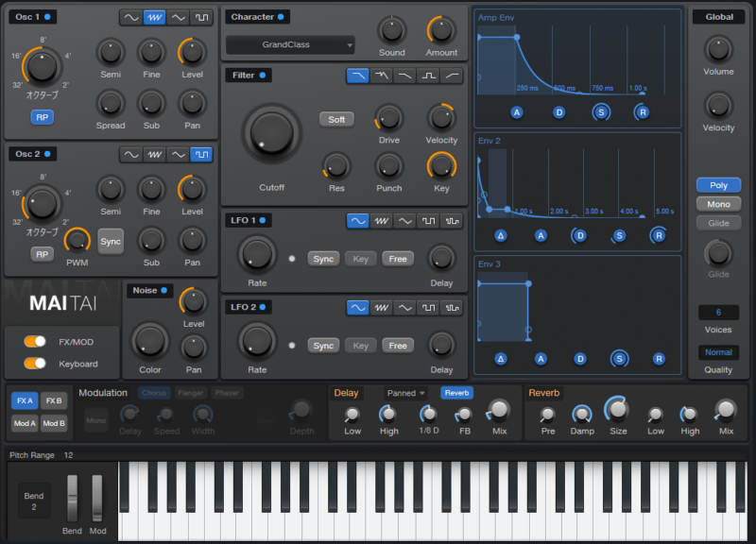756x544 pixels.
Task: Select the sine waveform for Osc 2
Action: [130, 154]
